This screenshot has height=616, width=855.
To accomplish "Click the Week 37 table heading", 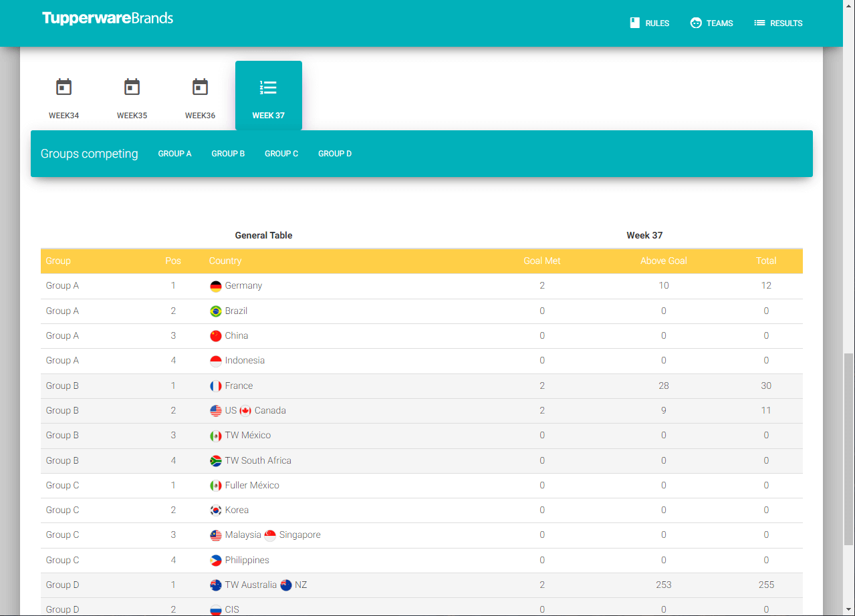I will 644,235.
